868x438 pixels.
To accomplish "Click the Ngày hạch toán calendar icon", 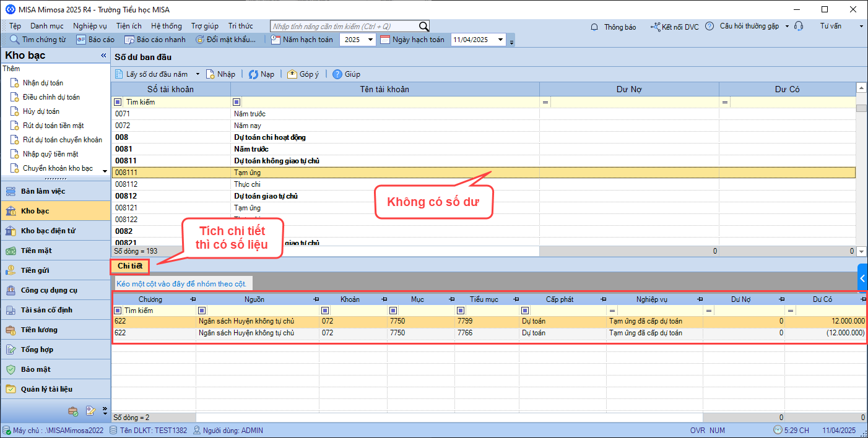I will 385,40.
